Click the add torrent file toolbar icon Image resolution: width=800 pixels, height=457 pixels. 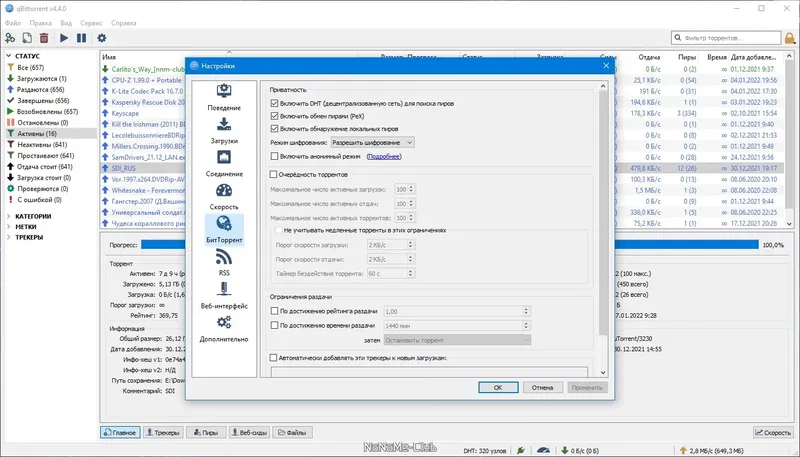(27, 38)
